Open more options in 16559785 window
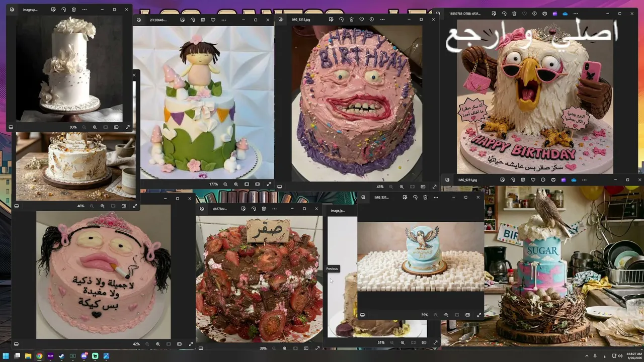644x362 pixels. coord(575,14)
